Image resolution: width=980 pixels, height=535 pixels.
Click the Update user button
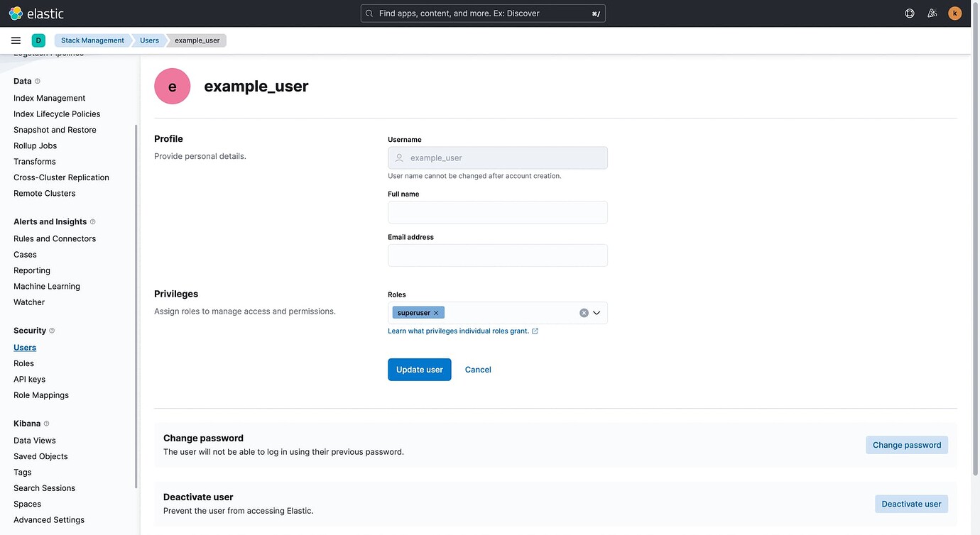click(419, 370)
